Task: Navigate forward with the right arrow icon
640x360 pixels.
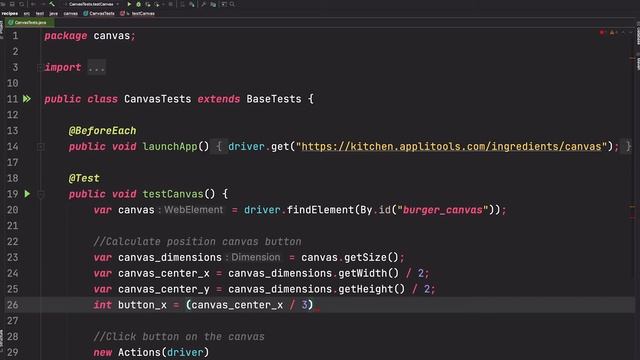Action: pos(43,4)
